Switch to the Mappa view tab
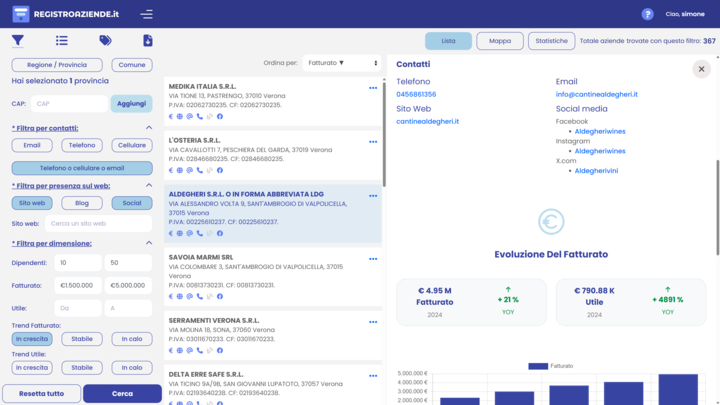Screen dimensions: 720x405 [x=500, y=41]
